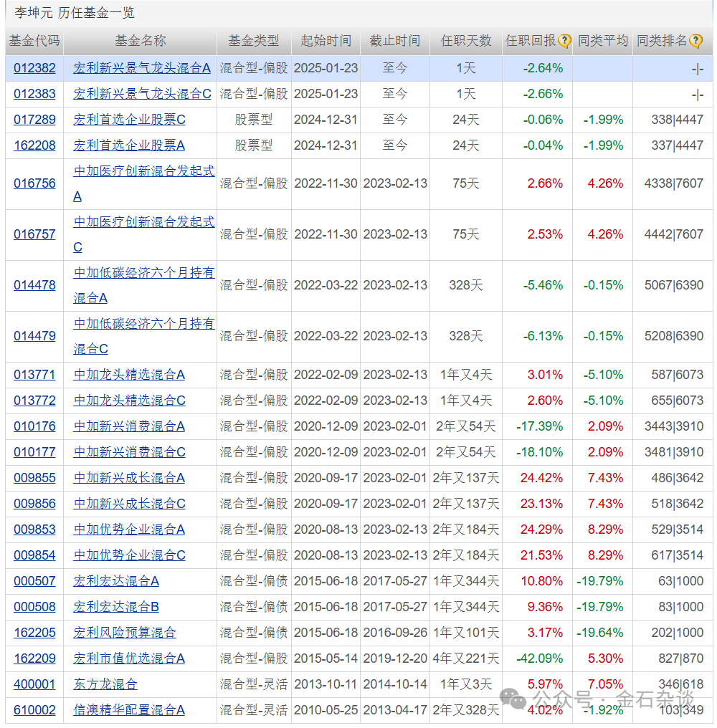Open 信澳精华配置混合A fund page
717x728 pixels.
(129, 710)
